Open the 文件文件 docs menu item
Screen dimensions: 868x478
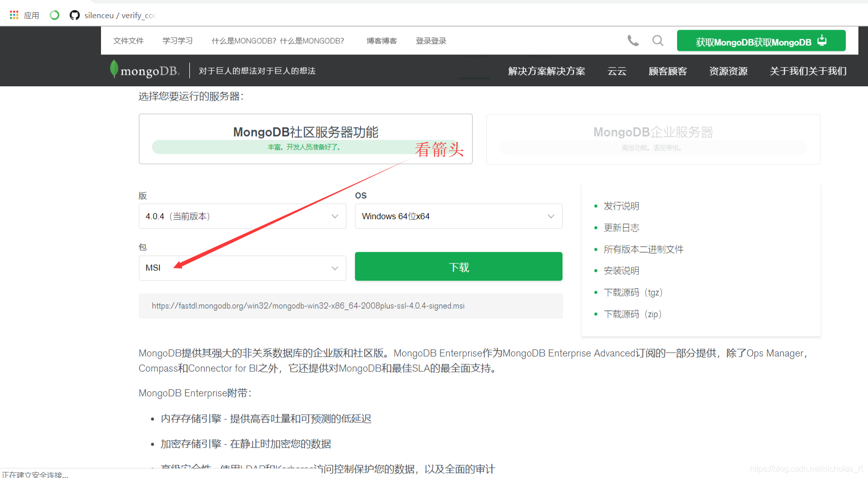(128, 41)
